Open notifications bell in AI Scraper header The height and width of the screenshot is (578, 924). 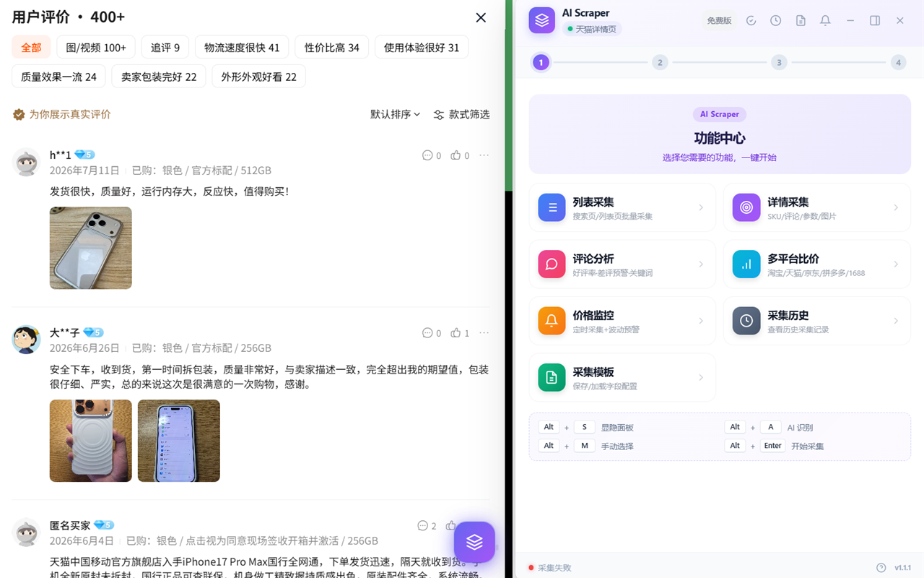[x=825, y=21]
